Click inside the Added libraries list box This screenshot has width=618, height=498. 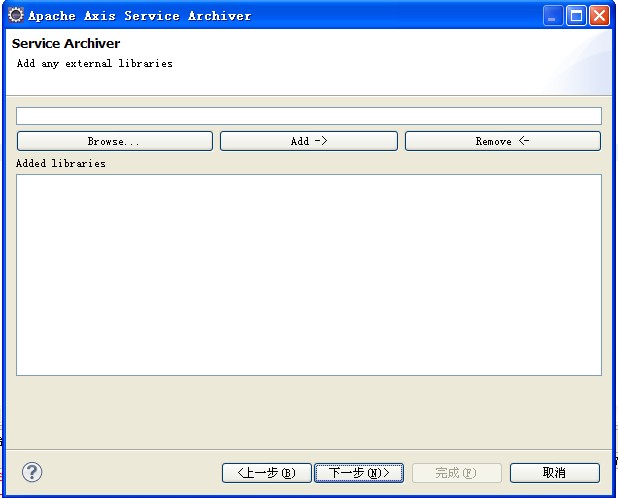coord(309,275)
